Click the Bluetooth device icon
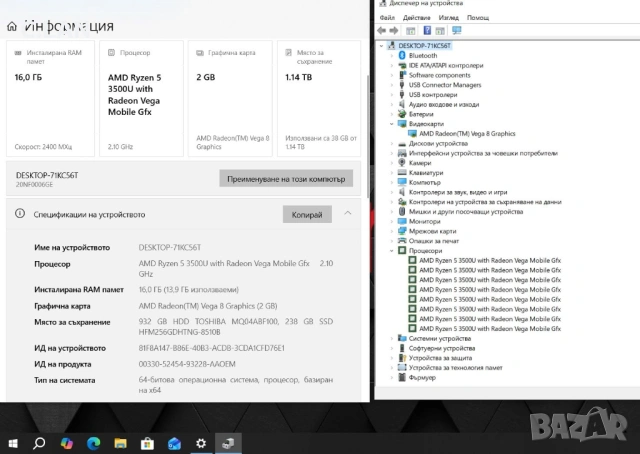Image resolution: width=640 pixels, height=454 pixels. [x=402, y=56]
